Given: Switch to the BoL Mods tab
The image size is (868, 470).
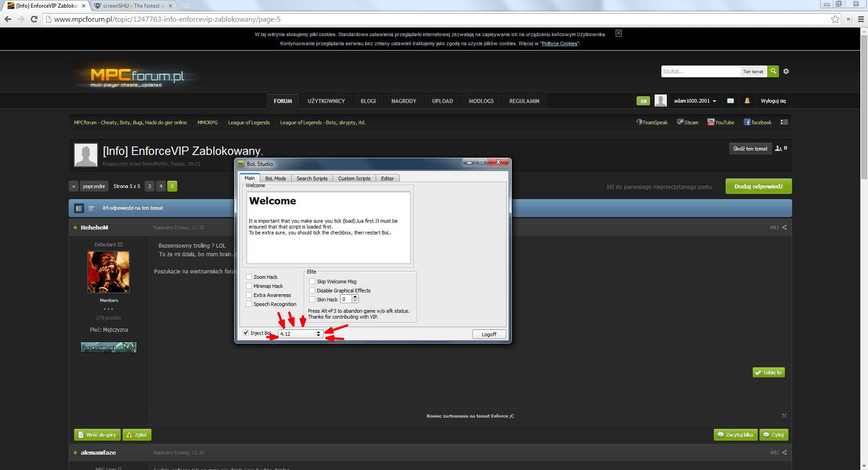Looking at the screenshot, I should tap(276, 179).
